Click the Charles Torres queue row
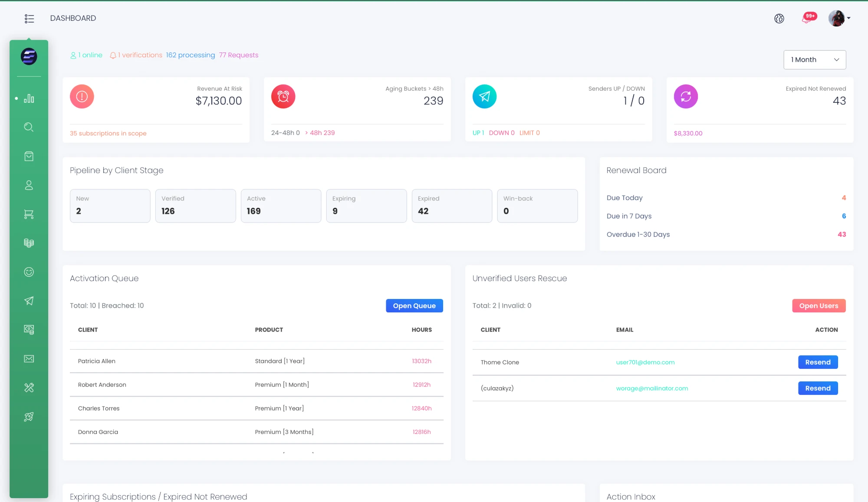This screenshot has width=868, height=502. click(256, 408)
